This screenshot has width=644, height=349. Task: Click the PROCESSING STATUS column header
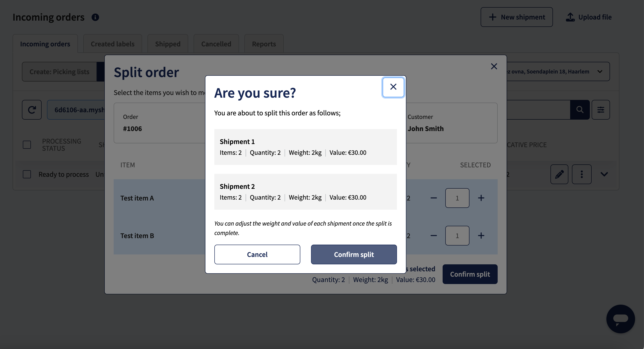tap(62, 145)
